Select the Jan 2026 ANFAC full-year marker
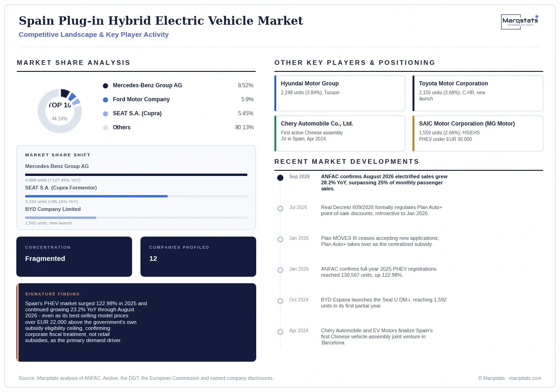 click(280, 270)
